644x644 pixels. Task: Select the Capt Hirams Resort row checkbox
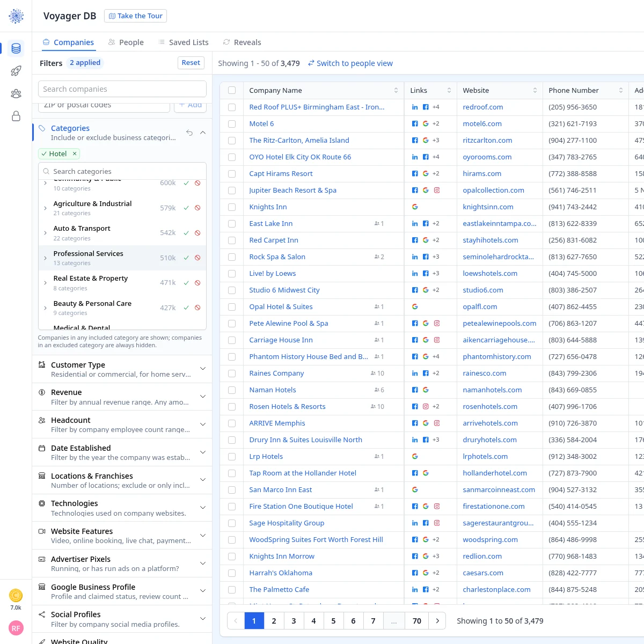[x=232, y=174]
